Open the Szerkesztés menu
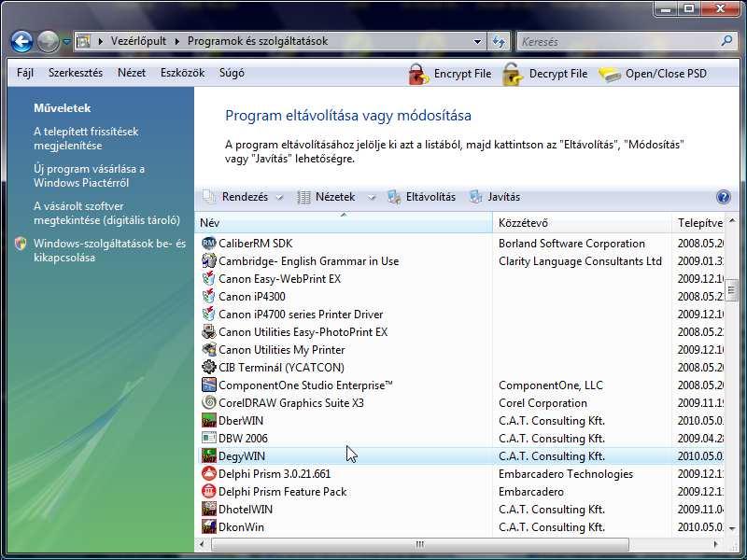 [76, 73]
